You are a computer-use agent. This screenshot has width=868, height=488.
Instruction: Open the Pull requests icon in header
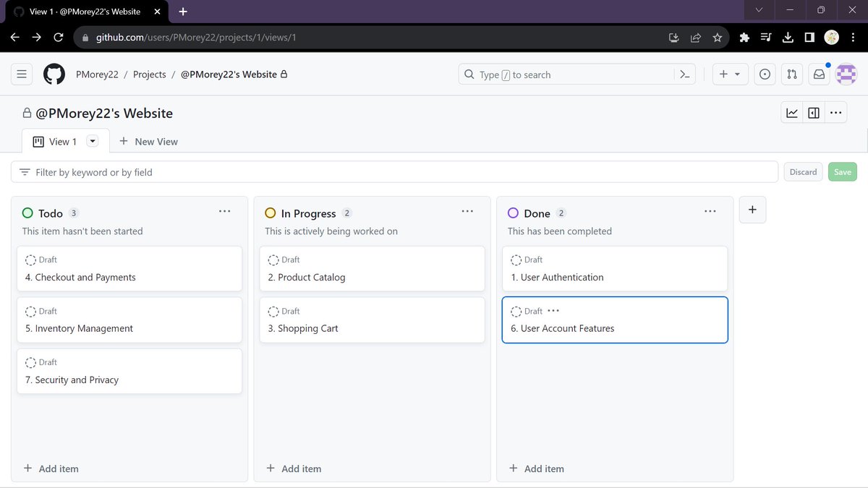click(x=792, y=74)
